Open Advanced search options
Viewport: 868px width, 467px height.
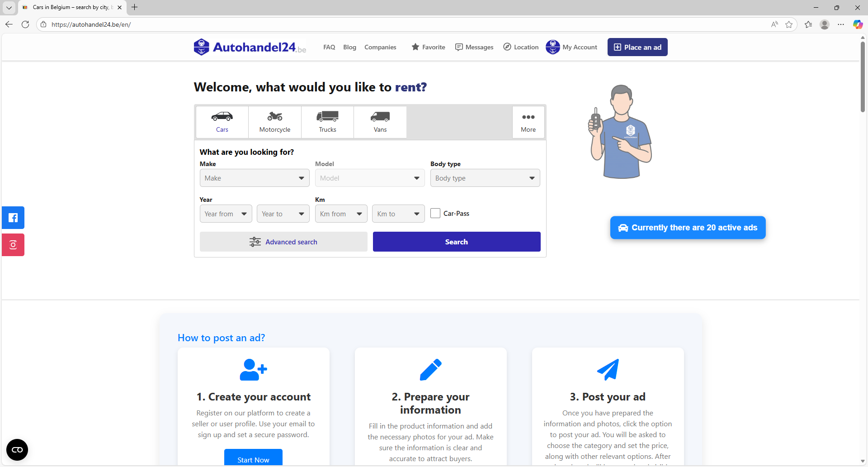coord(283,242)
